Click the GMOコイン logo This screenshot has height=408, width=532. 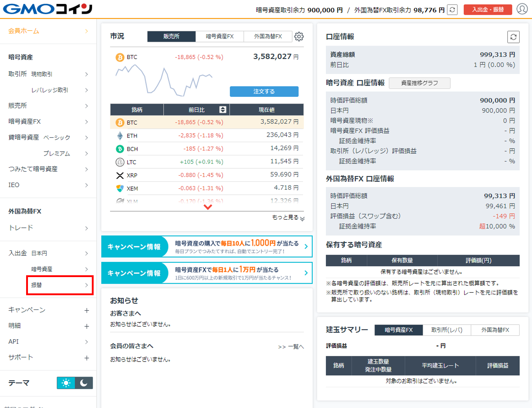coord(48,9)
